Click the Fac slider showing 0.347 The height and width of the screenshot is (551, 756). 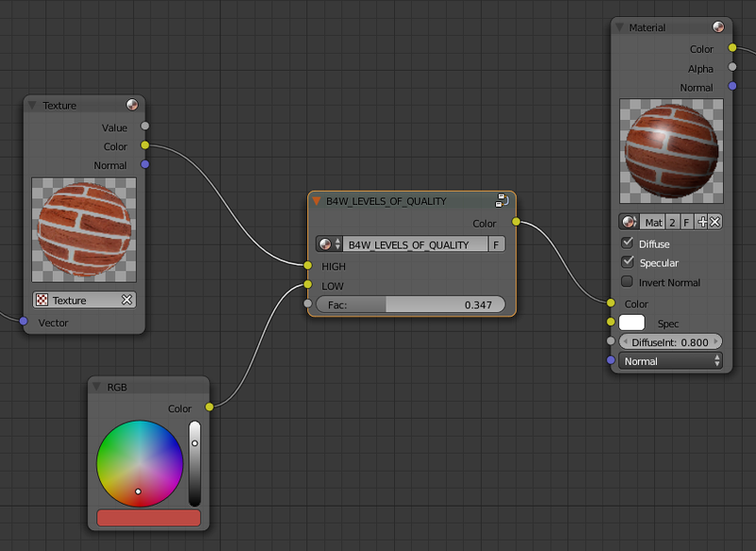point(410,304)
